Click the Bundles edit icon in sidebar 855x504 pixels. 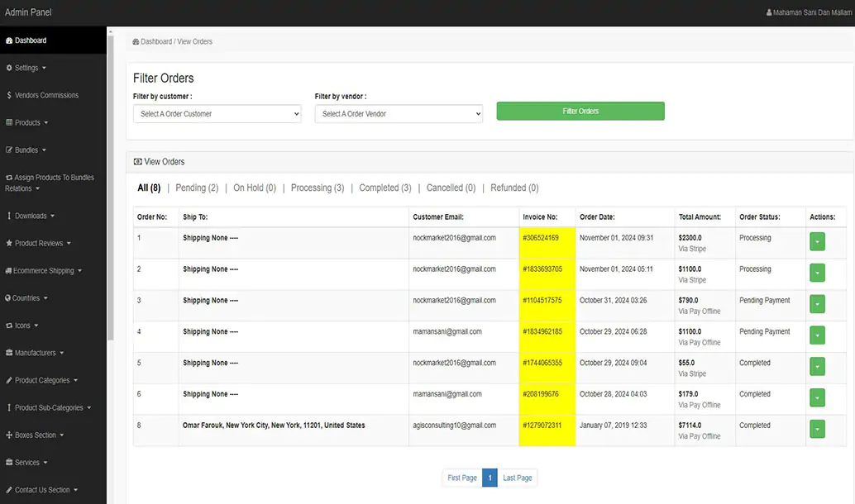click(x=9, y=150)
